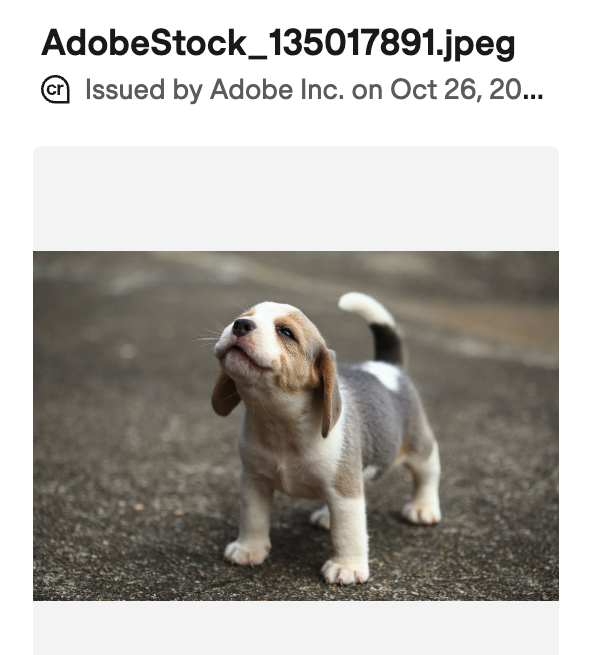Viewport: 591px width, 655px height.
Task: Click the puppy's front left paw
Action: pos(246,552)
